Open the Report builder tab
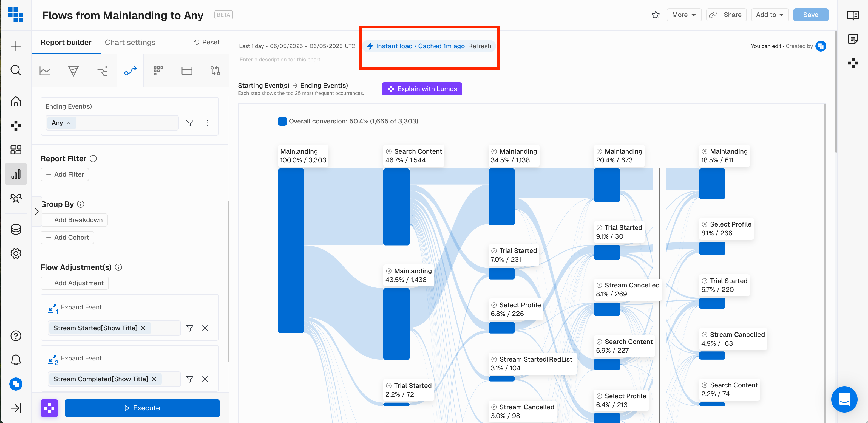 pos(66,43)
